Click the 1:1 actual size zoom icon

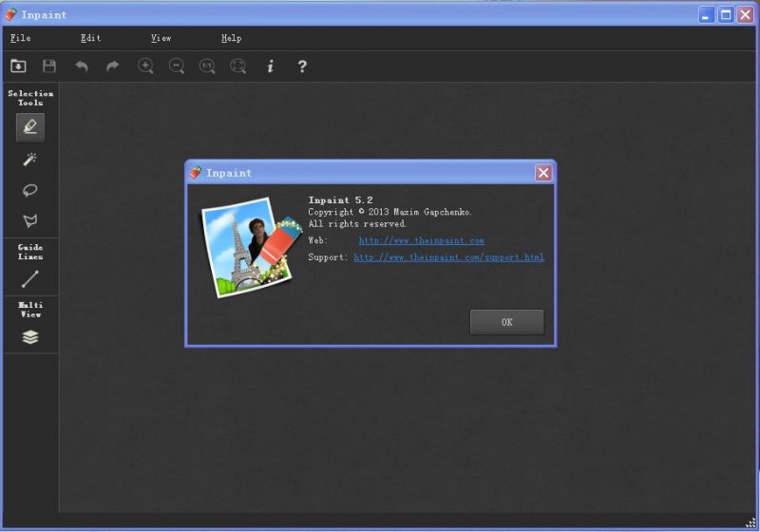[207, 66]
